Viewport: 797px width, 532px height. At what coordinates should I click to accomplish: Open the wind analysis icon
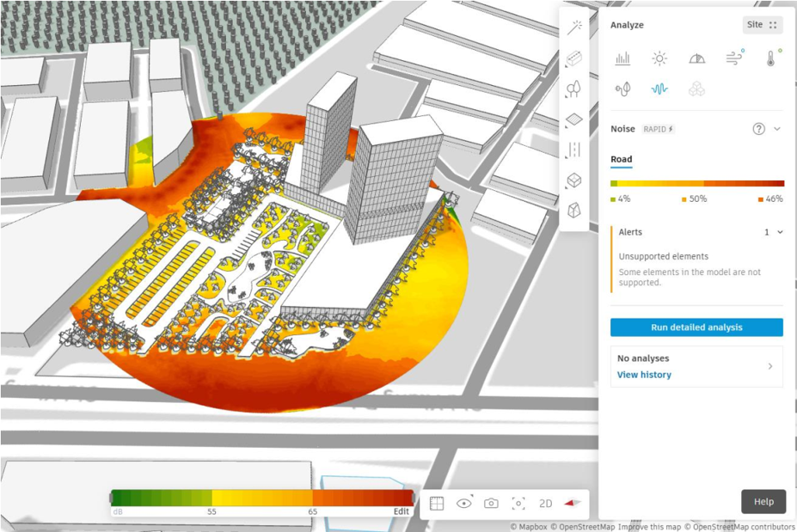pyautogui.click(x=733, y=58)
